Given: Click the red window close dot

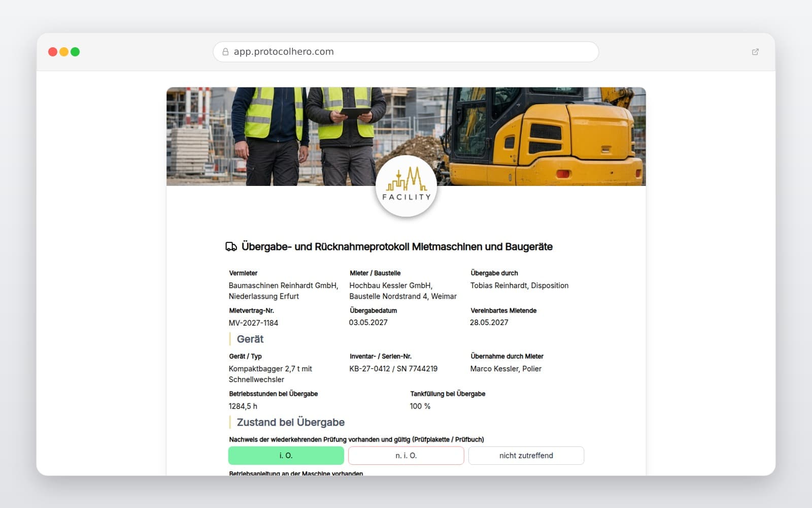Looking at the screenshot, I should pyautogui.click(x=53, y=52).
